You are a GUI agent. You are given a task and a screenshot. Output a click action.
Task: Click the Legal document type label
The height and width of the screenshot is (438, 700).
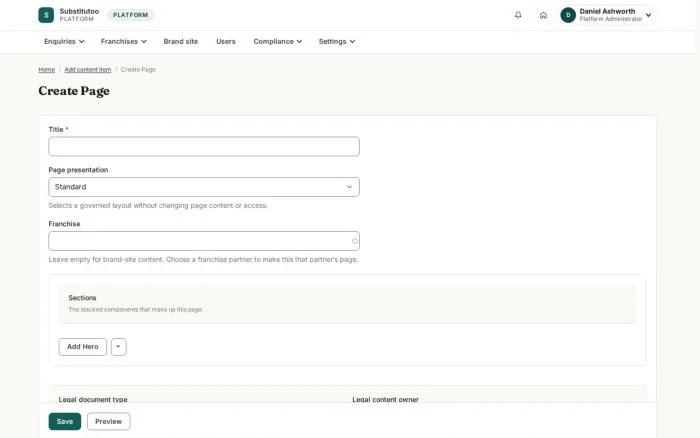coord(93,399)
